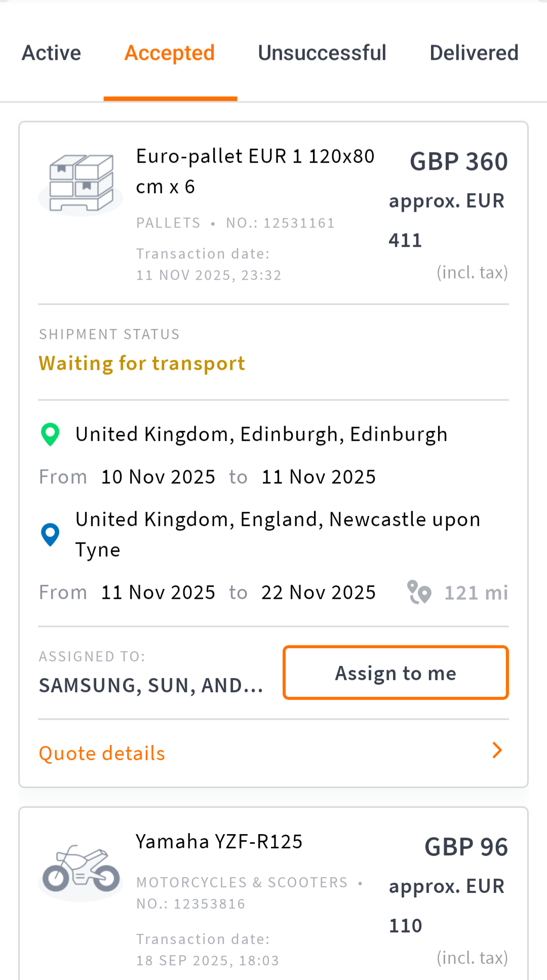Switch to the Active tab
The width and height of the screenshot is (547, 980).
click(x=51, y=53)
